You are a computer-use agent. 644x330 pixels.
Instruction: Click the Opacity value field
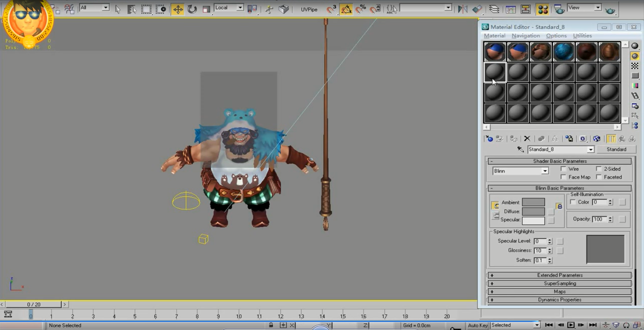pyautogui.click(x=600, y=219)
